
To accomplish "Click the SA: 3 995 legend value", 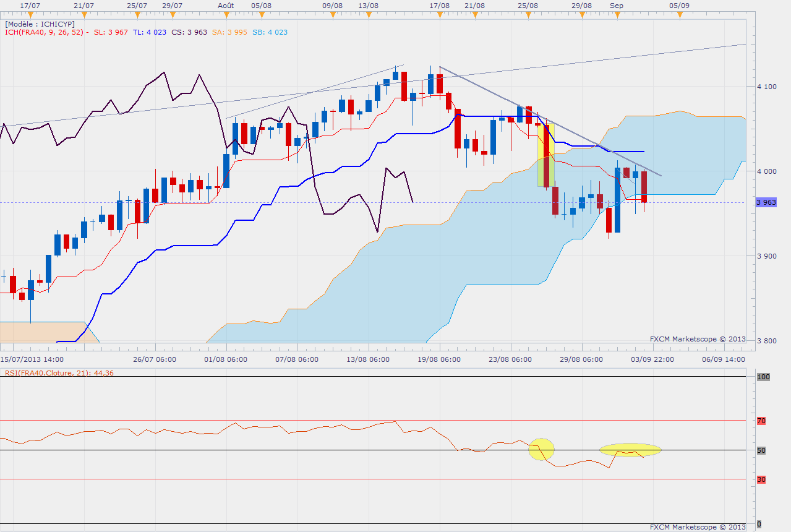I will point(229,32).
